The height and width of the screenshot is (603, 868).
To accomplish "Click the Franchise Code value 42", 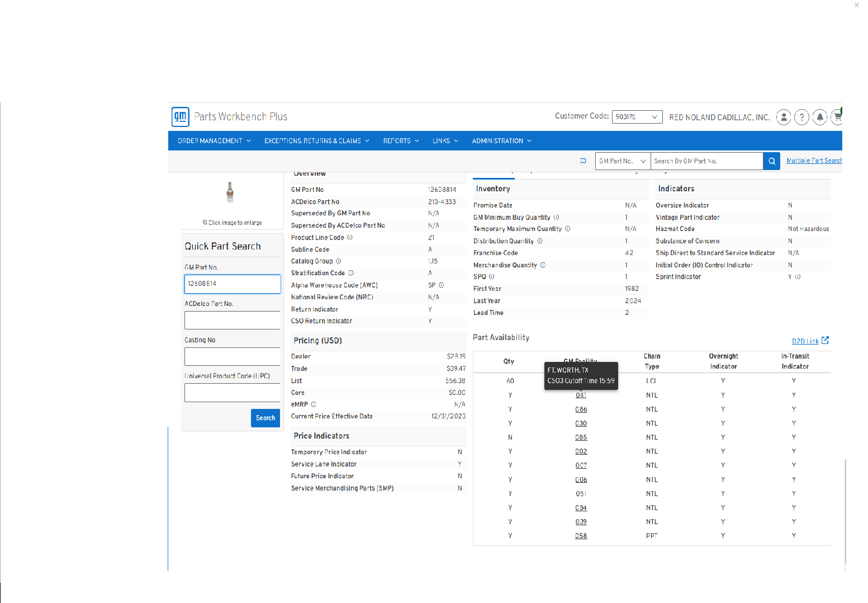I will pos(629,253).
